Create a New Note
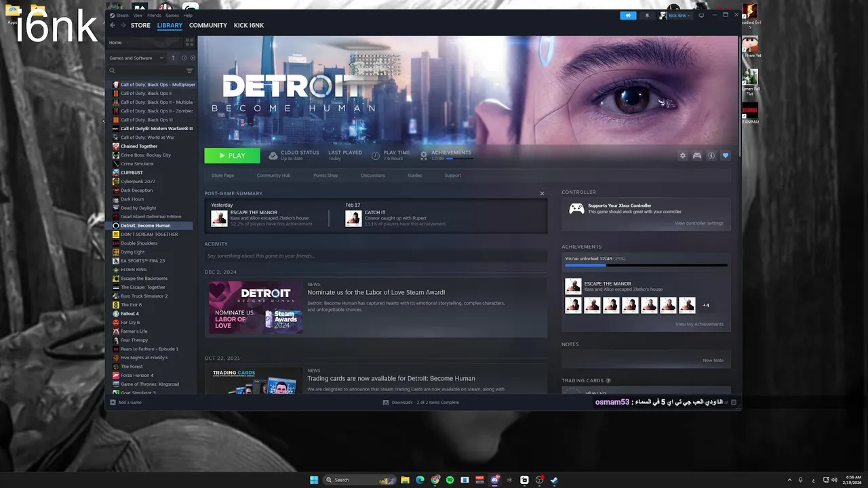Viewport: 868px width, 488px height. (713, 361)
